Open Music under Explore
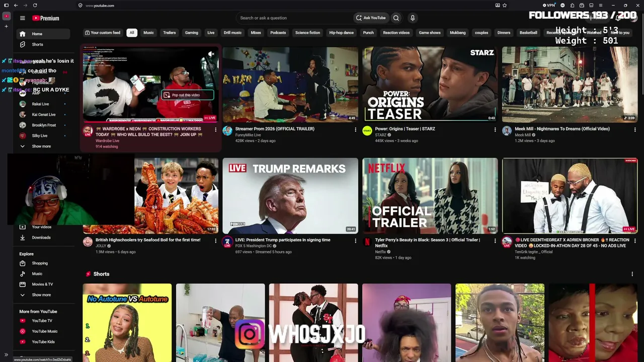 (44, 274)
